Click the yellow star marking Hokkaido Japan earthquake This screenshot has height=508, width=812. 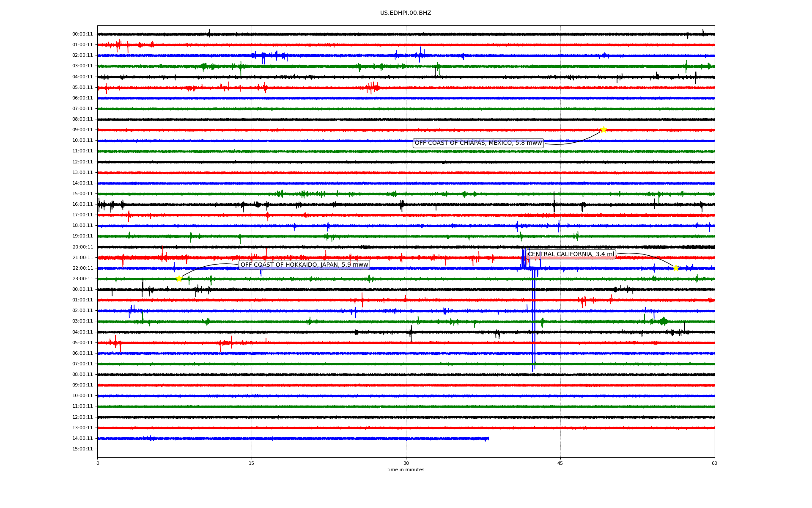(179, 279)
